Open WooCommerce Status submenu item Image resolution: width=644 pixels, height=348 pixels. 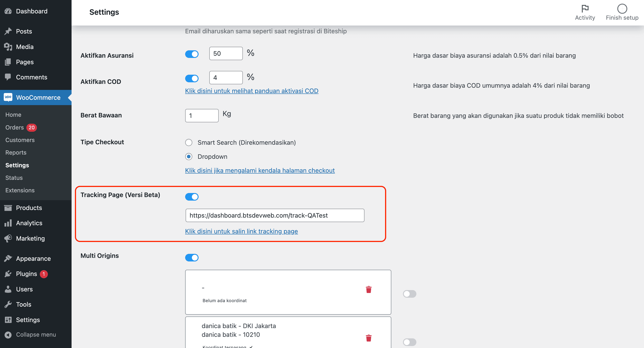[14, 178]
